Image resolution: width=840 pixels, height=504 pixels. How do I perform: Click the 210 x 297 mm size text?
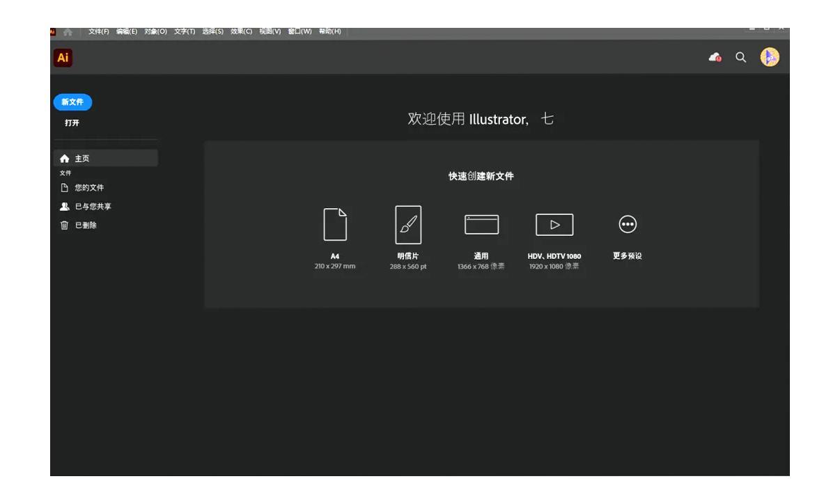[x=335, y=266]
